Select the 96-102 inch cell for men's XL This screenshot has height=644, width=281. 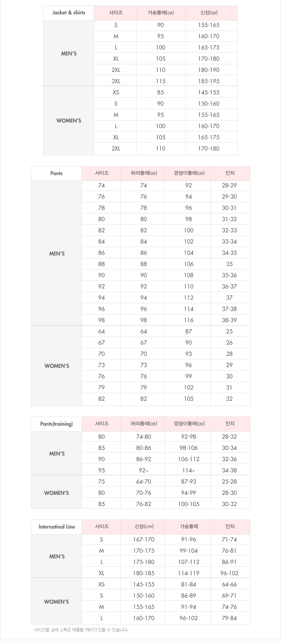coord(229,573)
